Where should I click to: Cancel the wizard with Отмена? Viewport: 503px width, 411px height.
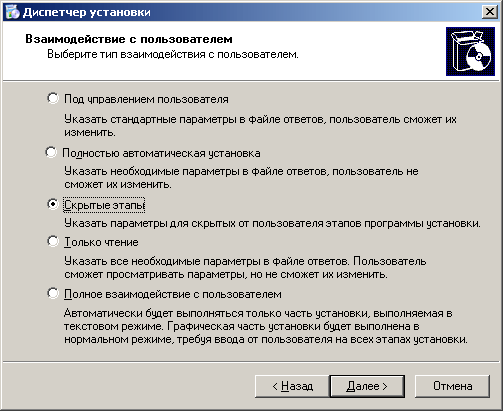pos(452,386)
